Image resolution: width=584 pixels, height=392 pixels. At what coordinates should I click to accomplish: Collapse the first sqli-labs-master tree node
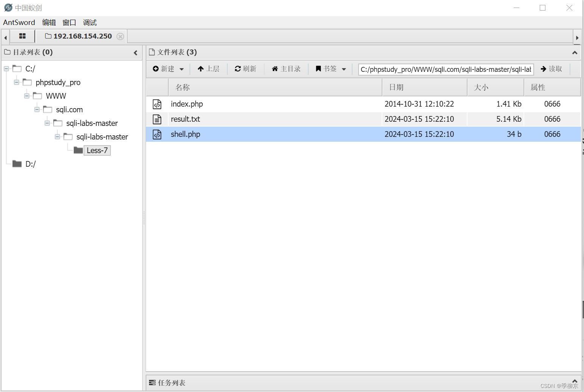(47, 123)
